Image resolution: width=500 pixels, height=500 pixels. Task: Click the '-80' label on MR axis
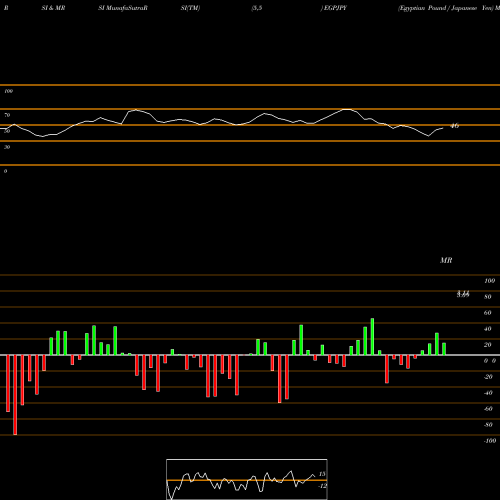pos(488,425)
